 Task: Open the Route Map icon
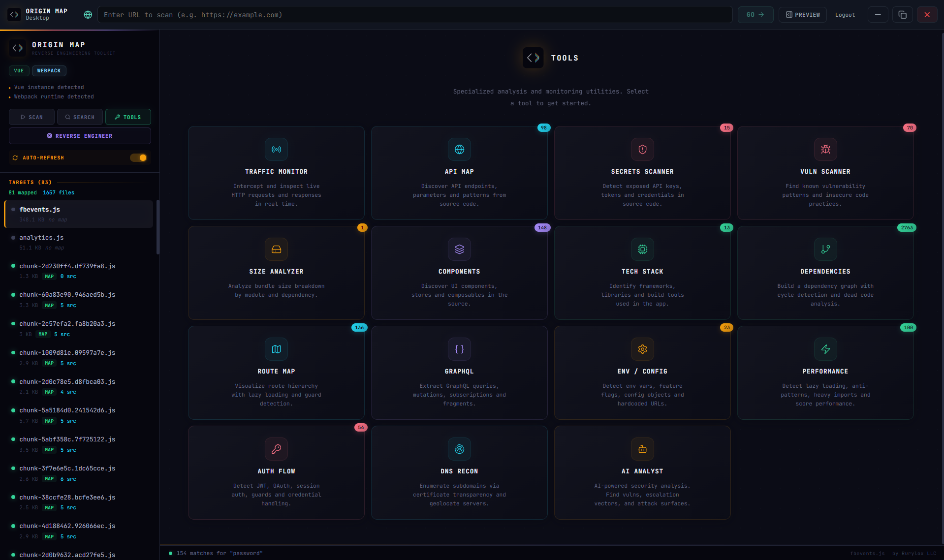[x=276, y=349]
